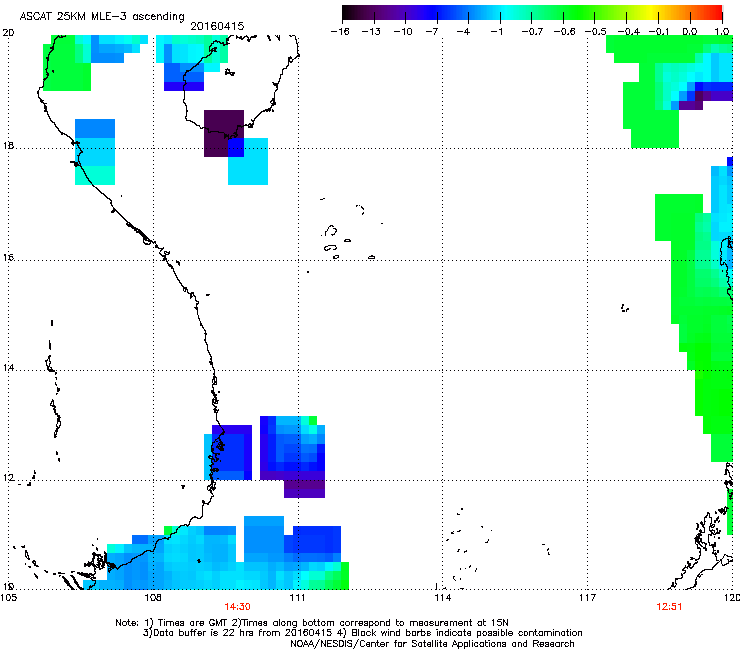Click the -0.1 color scale label
Image resolution: width=740 pixels, height=650 pixels.
pos(659,31)
